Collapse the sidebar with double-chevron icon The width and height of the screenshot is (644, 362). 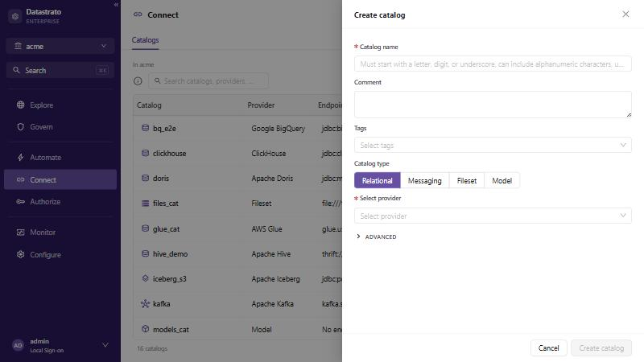click(x=116, y=5)
